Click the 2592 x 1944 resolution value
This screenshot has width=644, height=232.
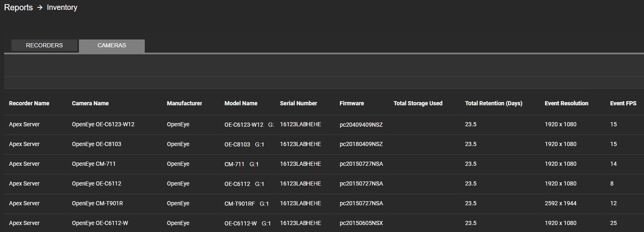point(561,203)
